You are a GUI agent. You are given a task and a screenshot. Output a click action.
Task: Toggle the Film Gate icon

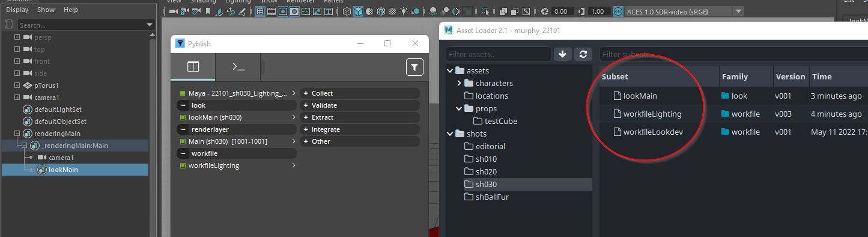[x=272, y=11]
